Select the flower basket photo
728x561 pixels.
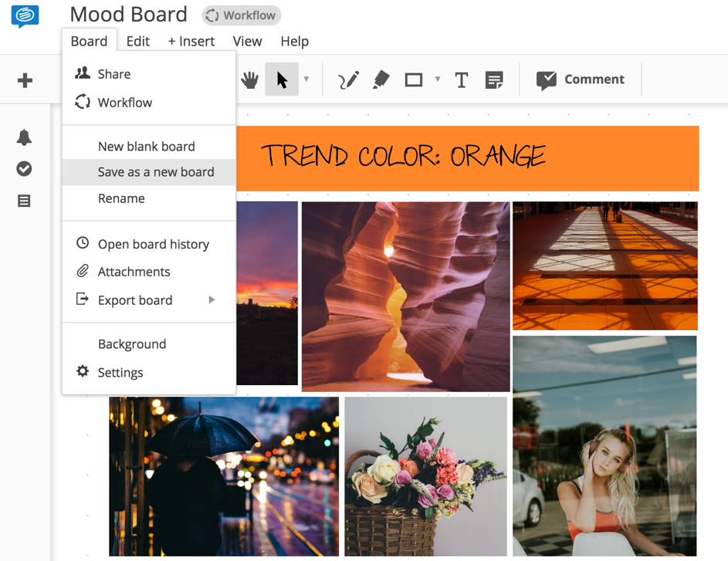425,477
